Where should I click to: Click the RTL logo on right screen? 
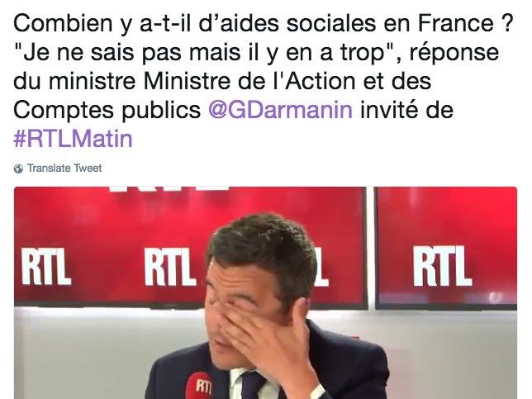click(443, 266)
